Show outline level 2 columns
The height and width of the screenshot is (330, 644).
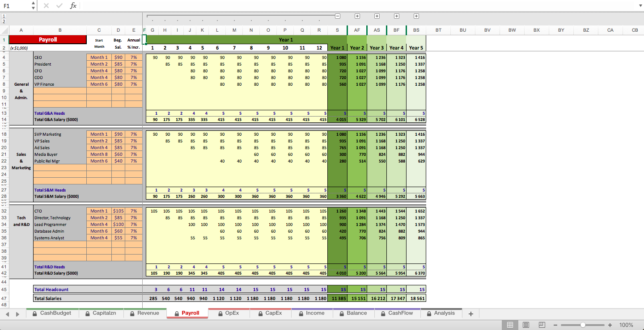(x=4, y=21)
